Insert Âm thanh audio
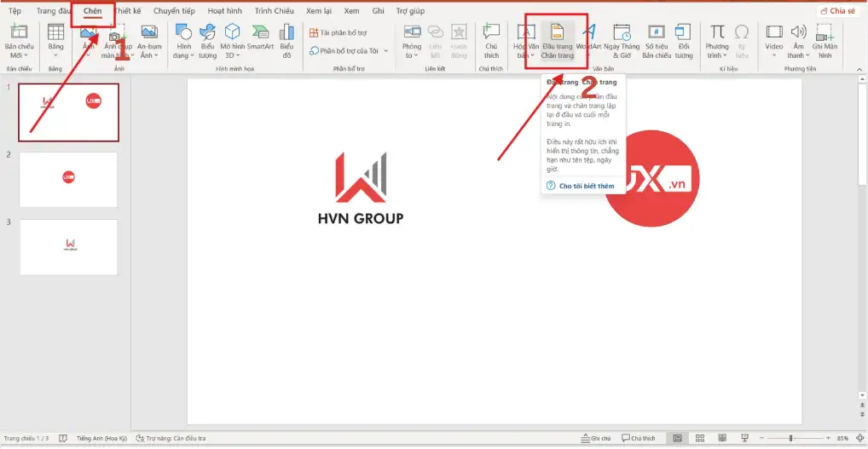Image resolution: width=868 pixels, height=449 pixels. (798, 41)
